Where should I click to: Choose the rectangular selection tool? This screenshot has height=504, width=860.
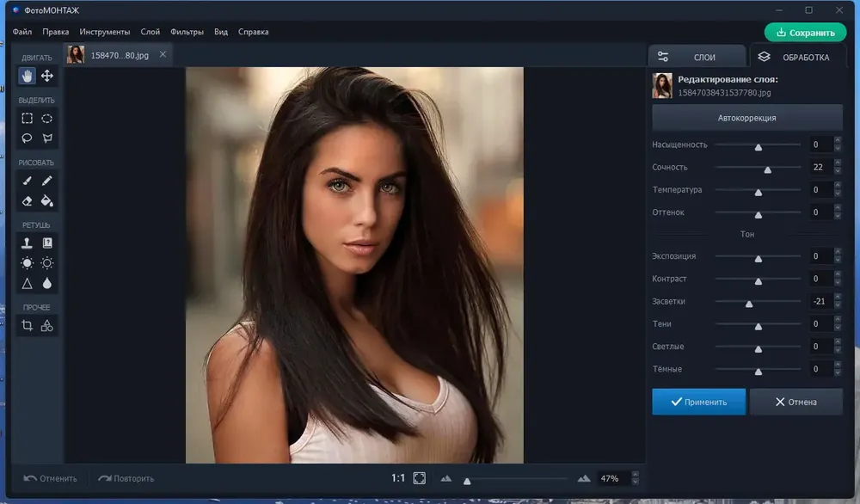27,118
